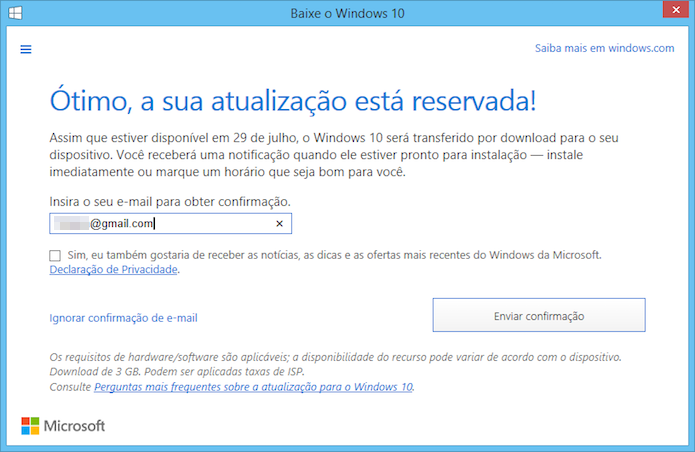Click the Microsoft wordmark text
This screenshot has width=695, height=452.
click(74, 426)
